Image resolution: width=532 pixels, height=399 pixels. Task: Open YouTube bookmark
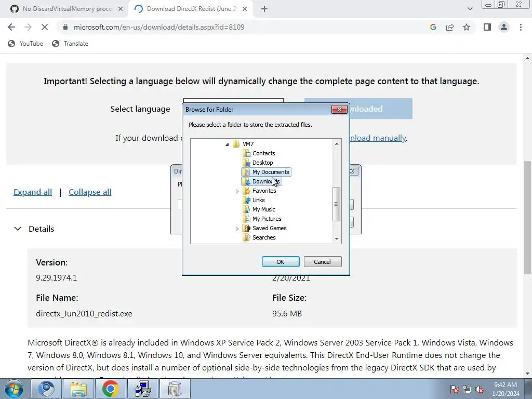pos(25,44)
